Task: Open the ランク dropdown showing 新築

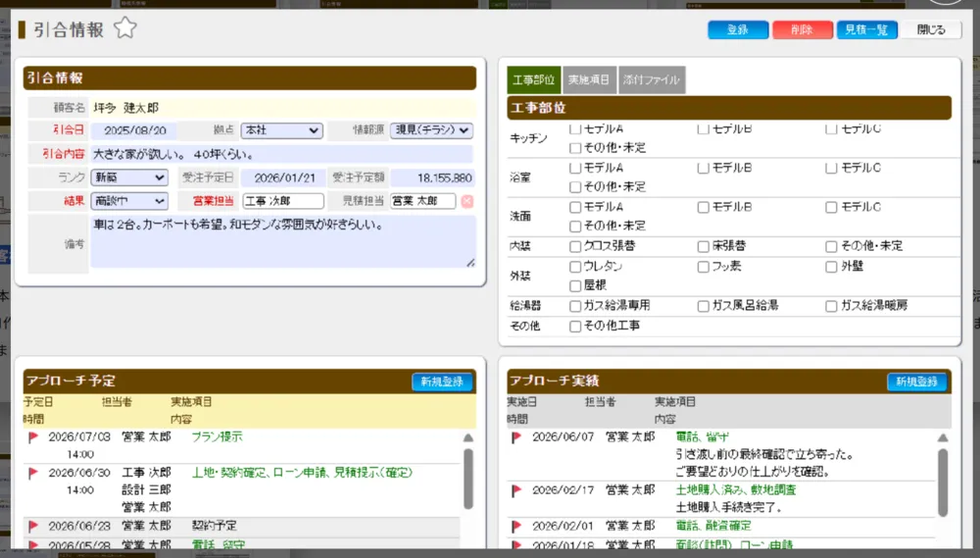Action: [129, 178]
